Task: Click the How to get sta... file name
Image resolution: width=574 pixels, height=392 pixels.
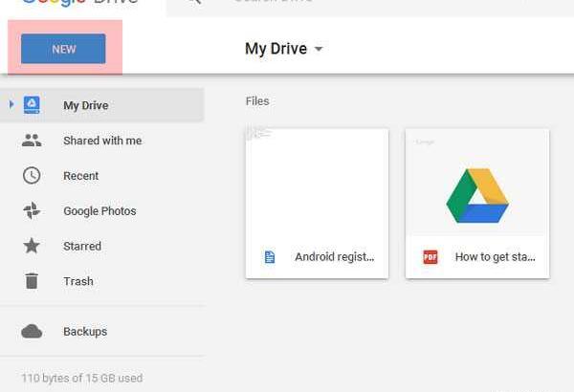Action: (x=496, y=257)
